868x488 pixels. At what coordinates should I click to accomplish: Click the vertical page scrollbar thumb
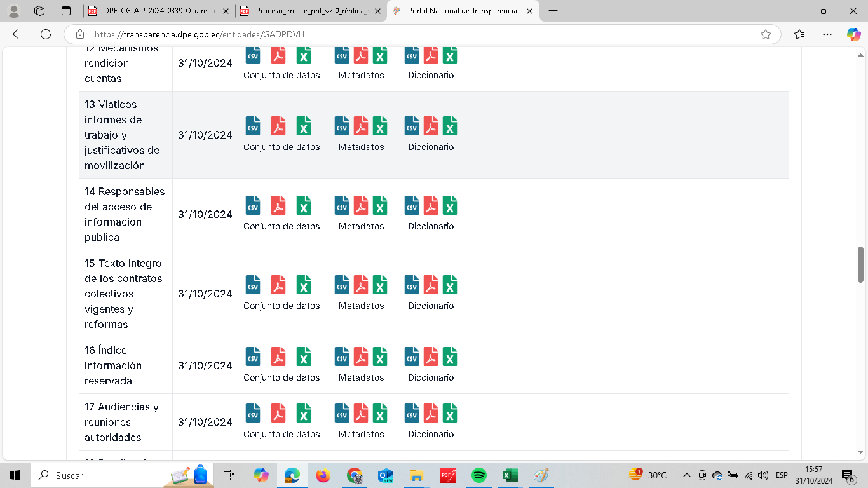(x=861, y=264)
